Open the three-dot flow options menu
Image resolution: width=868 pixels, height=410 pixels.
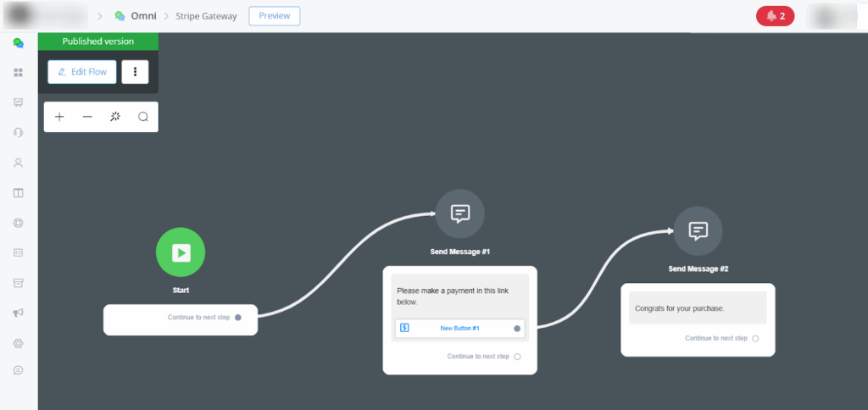point(135,72)
